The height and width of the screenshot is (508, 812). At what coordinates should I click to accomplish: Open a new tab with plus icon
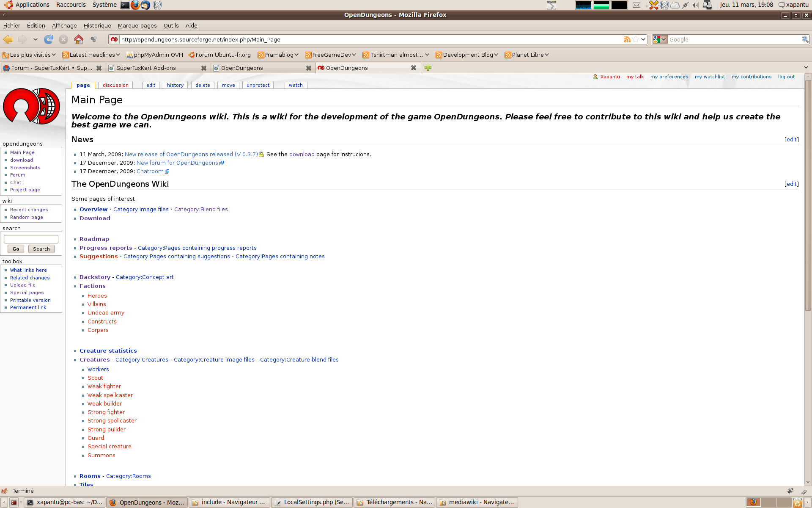428,68
